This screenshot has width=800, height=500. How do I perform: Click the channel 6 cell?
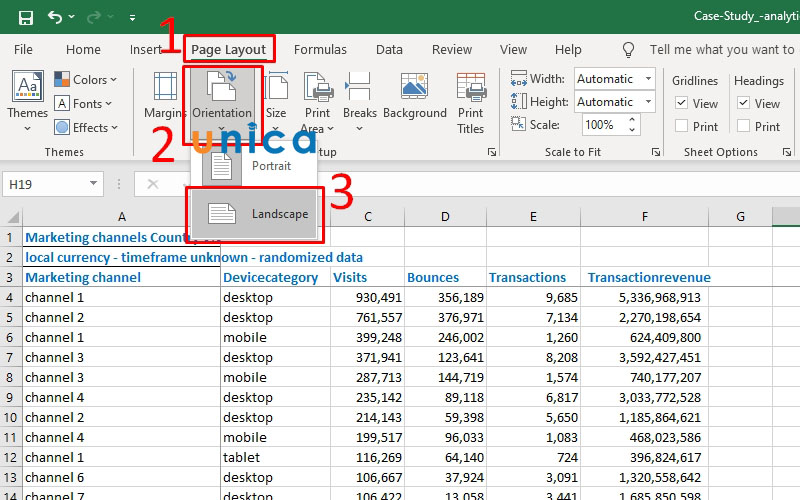click(x=121, y=478)
